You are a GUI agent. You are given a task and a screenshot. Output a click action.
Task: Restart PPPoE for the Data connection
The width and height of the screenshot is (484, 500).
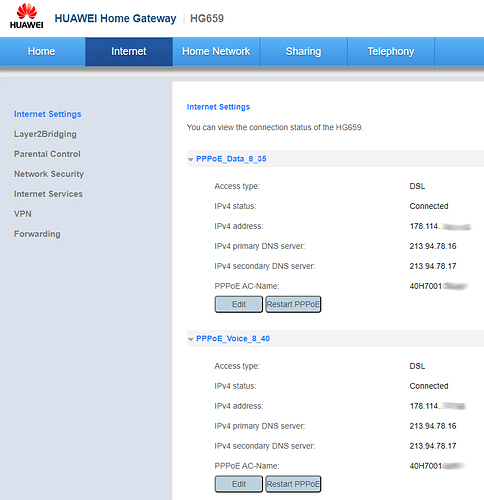tap(293, 304)
